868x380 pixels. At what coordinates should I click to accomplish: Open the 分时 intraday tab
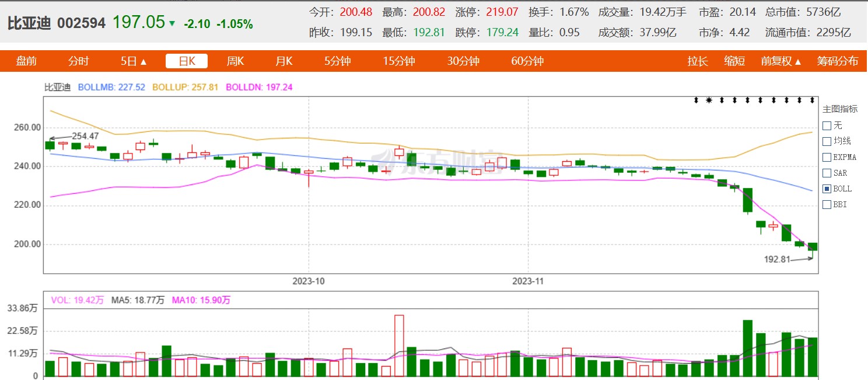click(x=79, y=61)
